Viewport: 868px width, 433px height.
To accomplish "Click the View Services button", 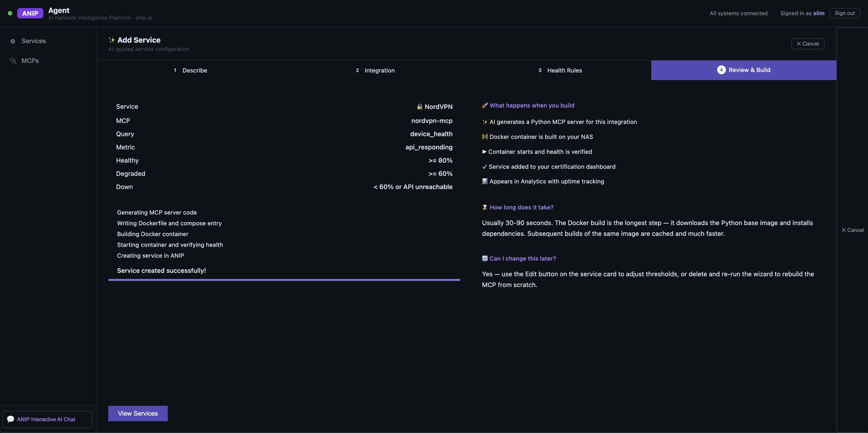I will [x=138, y=413].
